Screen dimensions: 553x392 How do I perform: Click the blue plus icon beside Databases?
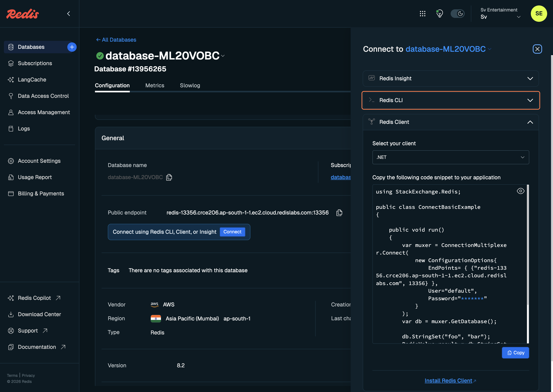(x=72, y=47)
